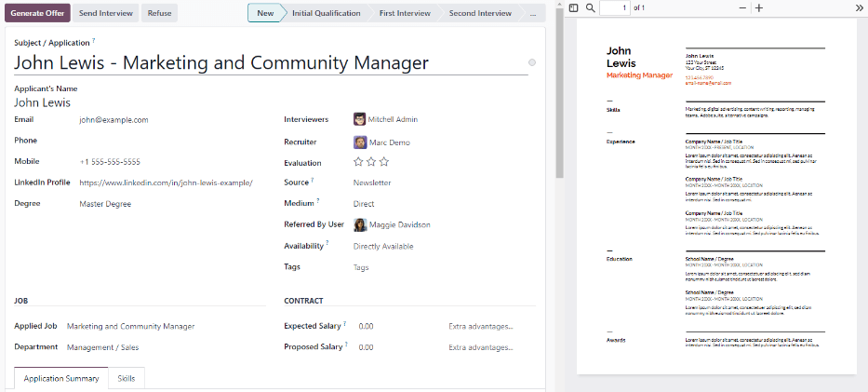Zoom out the resume PDF
The image size is (868, 392).
741,7
